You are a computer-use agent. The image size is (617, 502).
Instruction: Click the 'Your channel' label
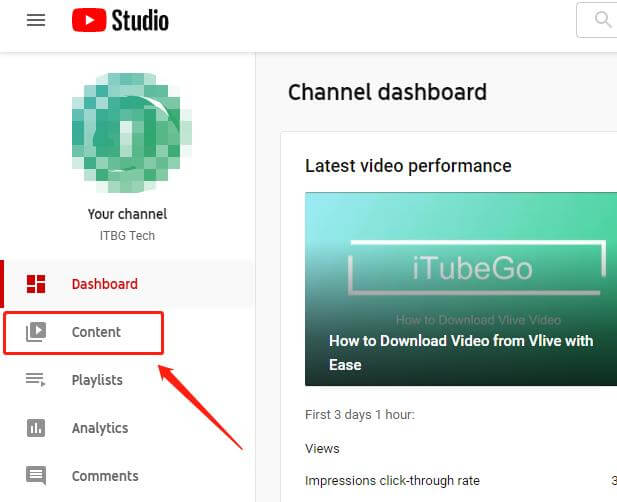click(x=127, y=214)
